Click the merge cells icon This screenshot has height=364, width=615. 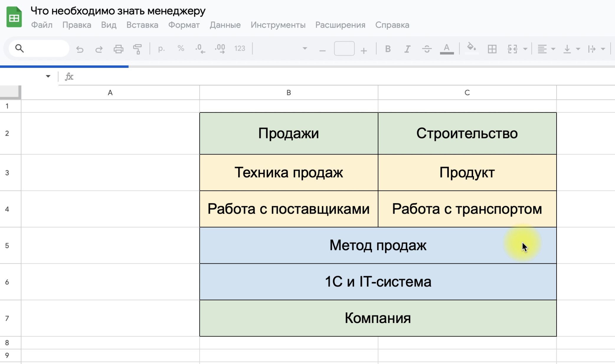tap(513, 49)
